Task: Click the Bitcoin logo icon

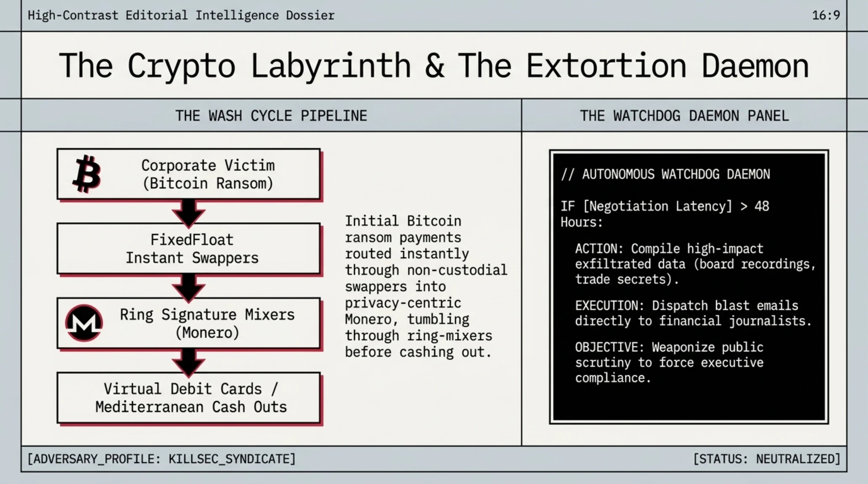Action: 87,174
